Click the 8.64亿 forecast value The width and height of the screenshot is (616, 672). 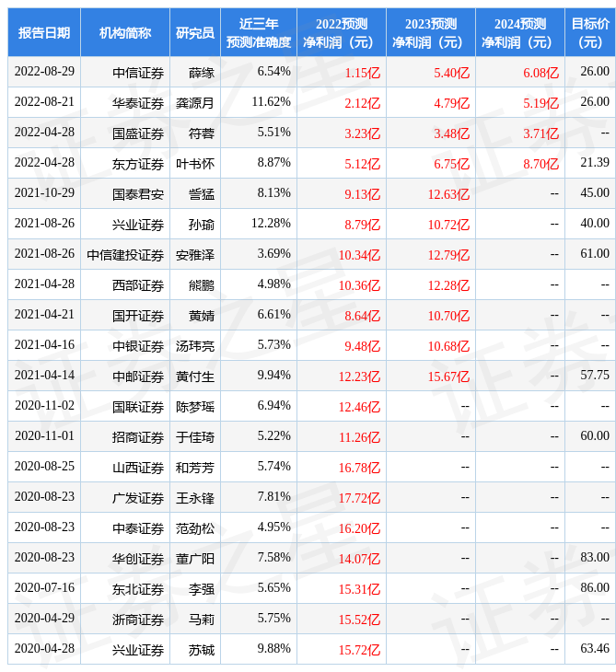(363, 317)
